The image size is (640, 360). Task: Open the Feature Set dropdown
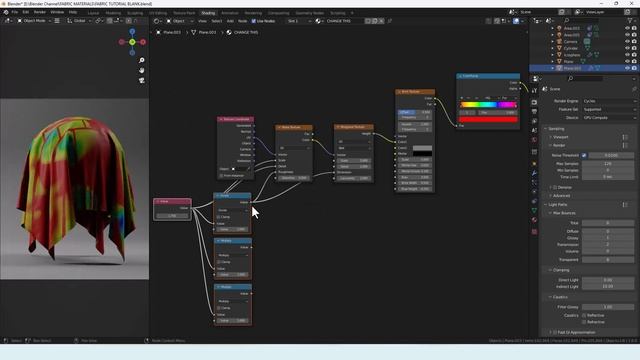[609, 109]
